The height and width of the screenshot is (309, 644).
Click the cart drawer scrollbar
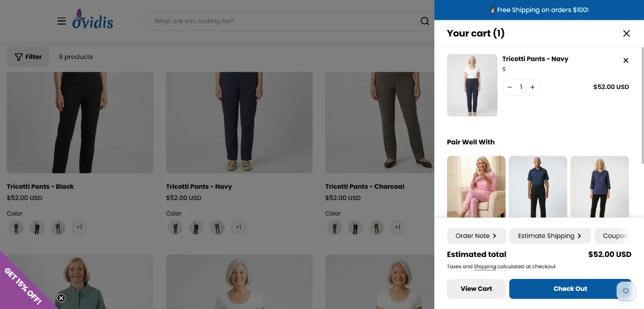pyautogui.click(x=642, y=105)
